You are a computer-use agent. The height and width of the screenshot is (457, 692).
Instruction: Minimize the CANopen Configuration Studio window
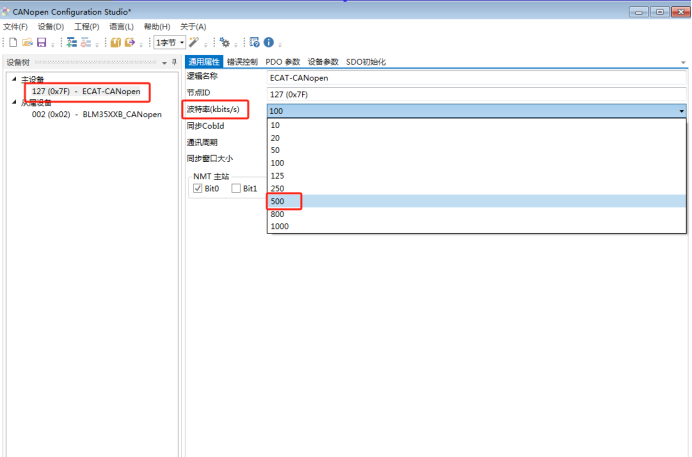coord(639,12)
